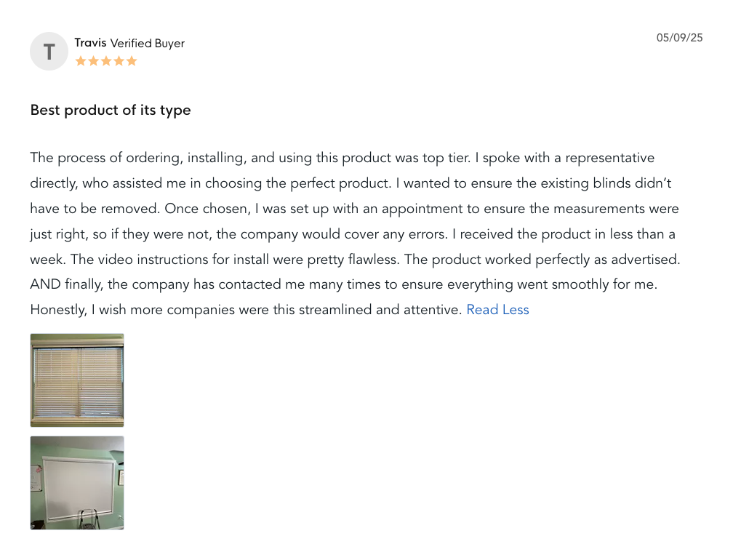Click the line beginning have to be removed
Image resolution: width=733 pixels, height=560 pixels.
click(354, 209)
